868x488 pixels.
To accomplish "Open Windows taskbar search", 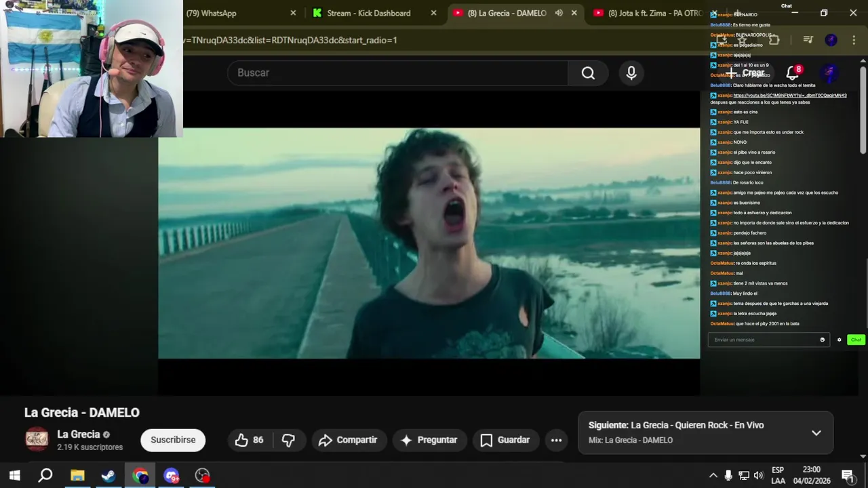I will [45, 476].
